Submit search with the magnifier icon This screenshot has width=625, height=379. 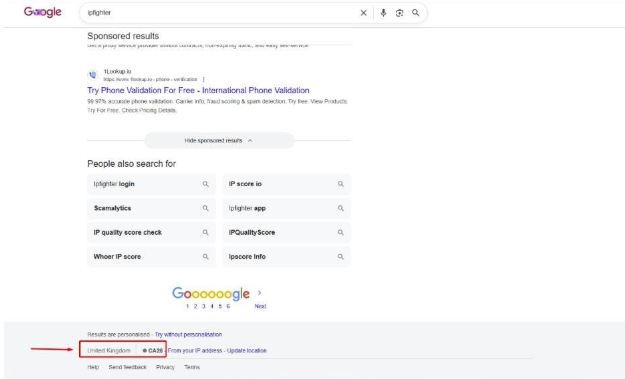415,13
